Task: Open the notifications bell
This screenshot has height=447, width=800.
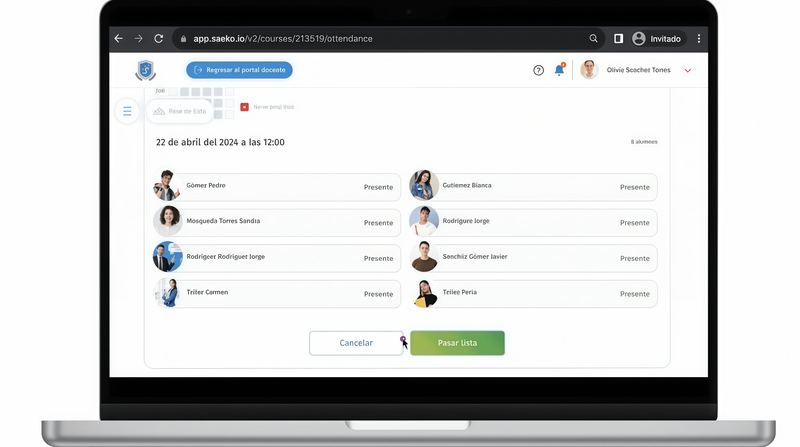Action: click(559, 70)
